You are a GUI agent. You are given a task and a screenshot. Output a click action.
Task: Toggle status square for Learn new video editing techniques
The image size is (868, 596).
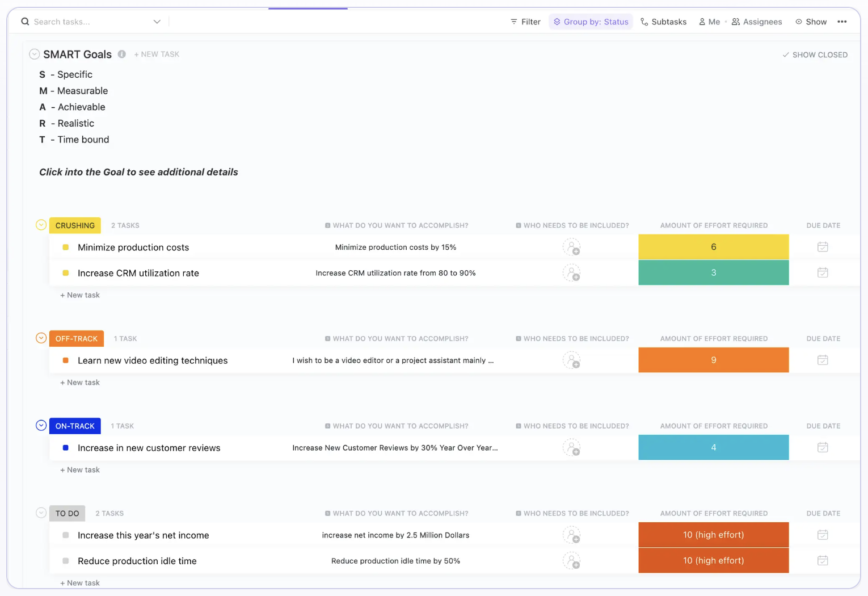(x=66, y=360)
